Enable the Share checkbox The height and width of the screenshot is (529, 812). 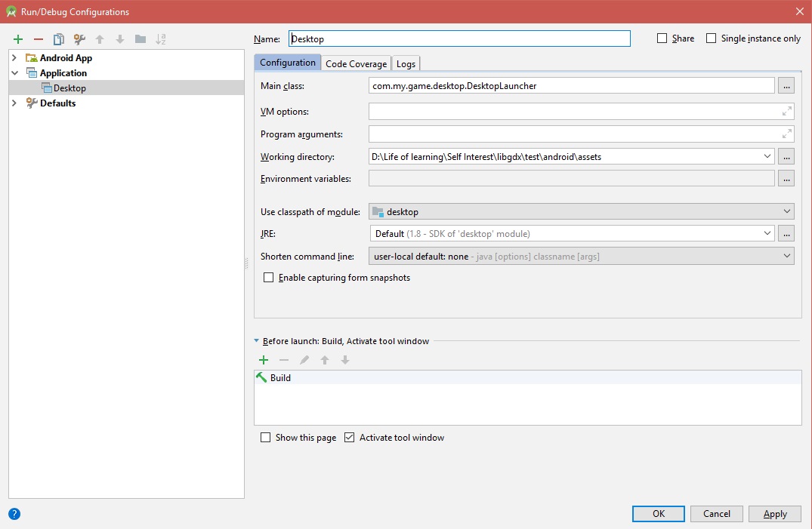pyautogui.click(x=661, y=38)
